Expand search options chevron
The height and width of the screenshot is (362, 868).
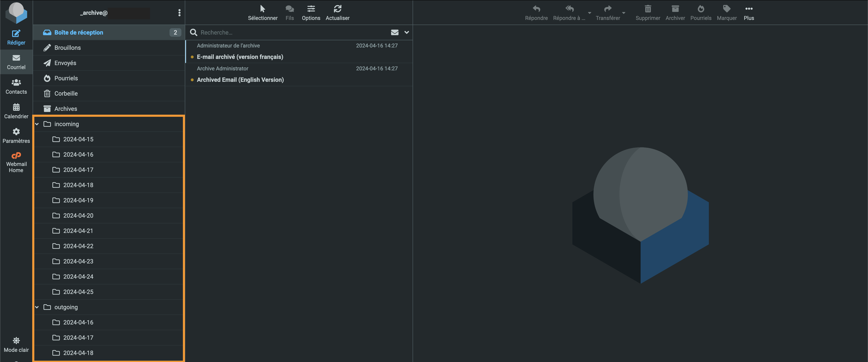(406, 32)
